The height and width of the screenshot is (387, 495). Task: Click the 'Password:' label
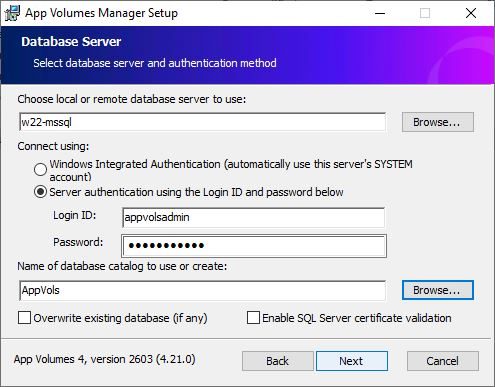point(78,242)
